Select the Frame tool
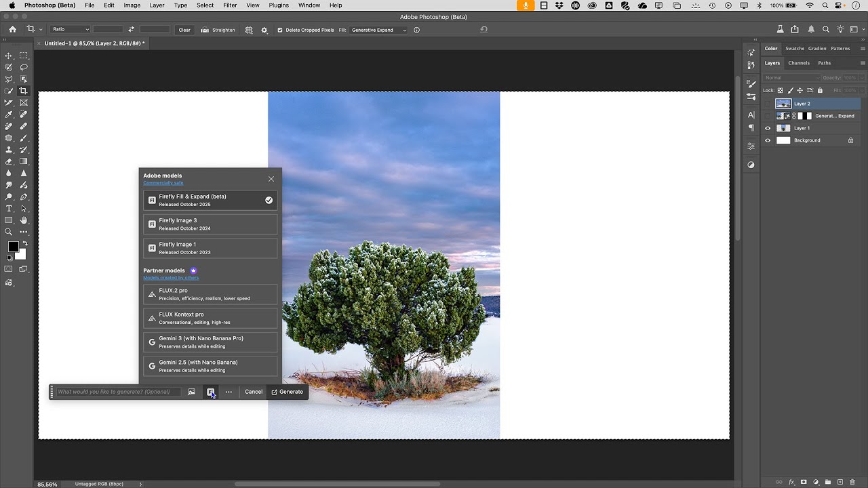This screenshot has width=868, height=488. pyautogui.click(x=24, y=102)
